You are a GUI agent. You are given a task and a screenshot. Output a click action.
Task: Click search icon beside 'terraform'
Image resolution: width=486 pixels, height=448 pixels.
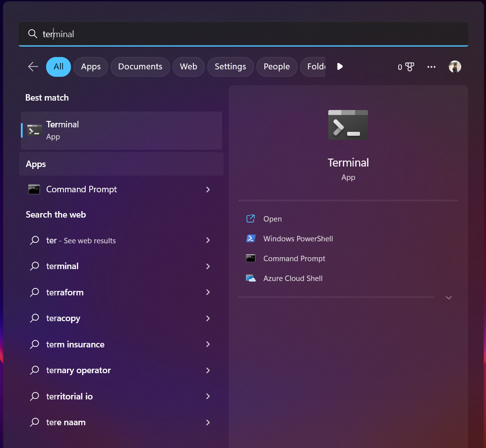pyautogui.click(x=34, y=292)
